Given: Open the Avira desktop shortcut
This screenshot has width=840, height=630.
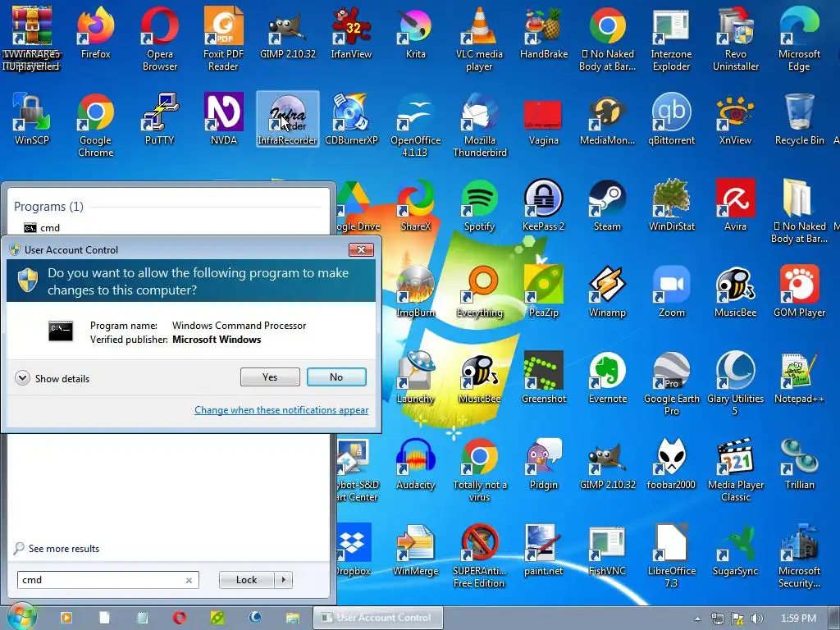Looking at the screenshot, I should coord(736,205).
